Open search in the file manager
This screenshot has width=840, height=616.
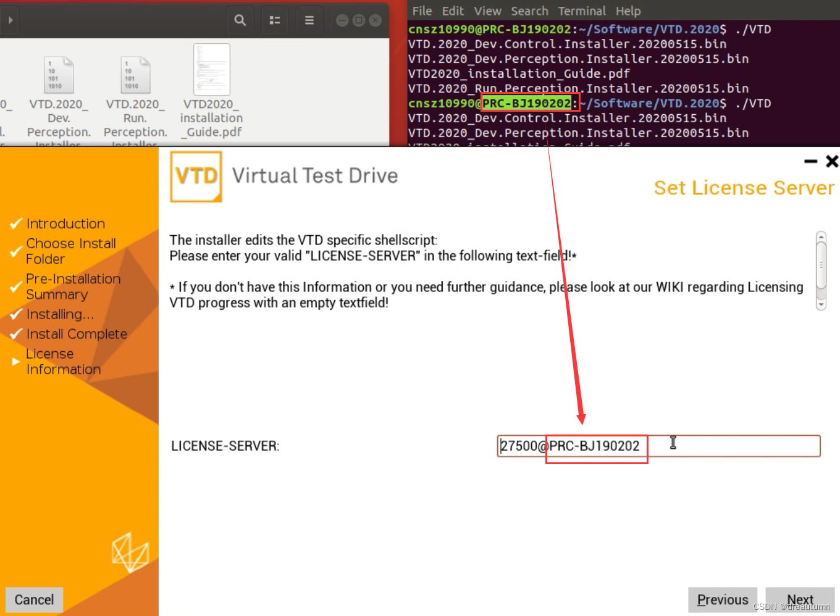240,20
